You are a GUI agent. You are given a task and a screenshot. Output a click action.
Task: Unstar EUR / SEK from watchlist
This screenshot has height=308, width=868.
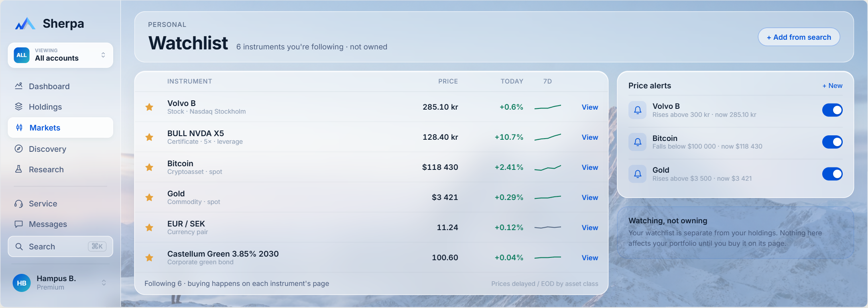click(x=149, y=227)
